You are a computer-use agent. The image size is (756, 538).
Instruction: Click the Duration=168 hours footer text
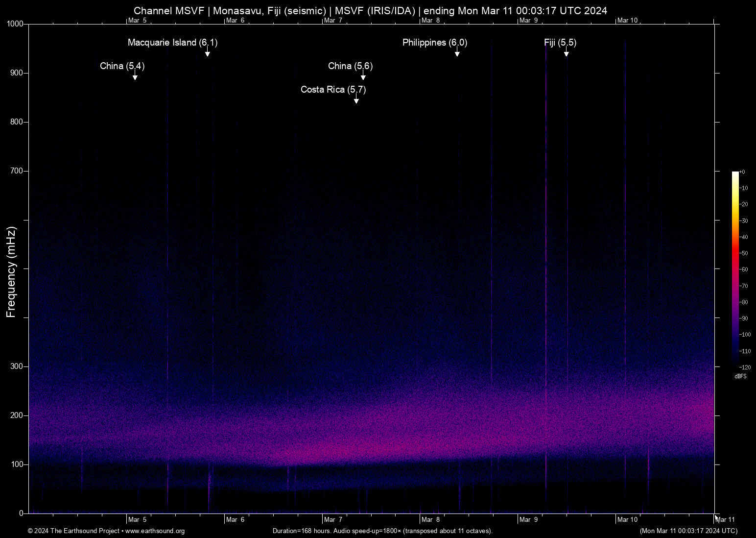click(382, 531)
